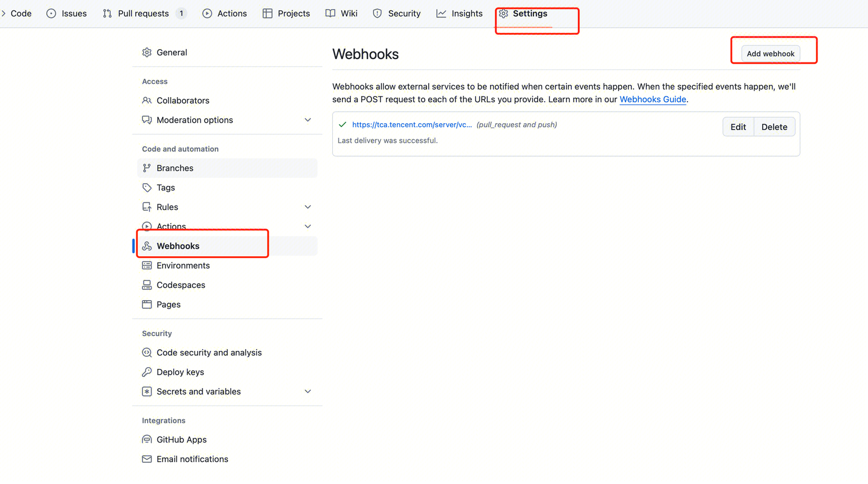This screenshot has width=868, height=484.
Task: Open Environments settings
Action: pos(227,265)
